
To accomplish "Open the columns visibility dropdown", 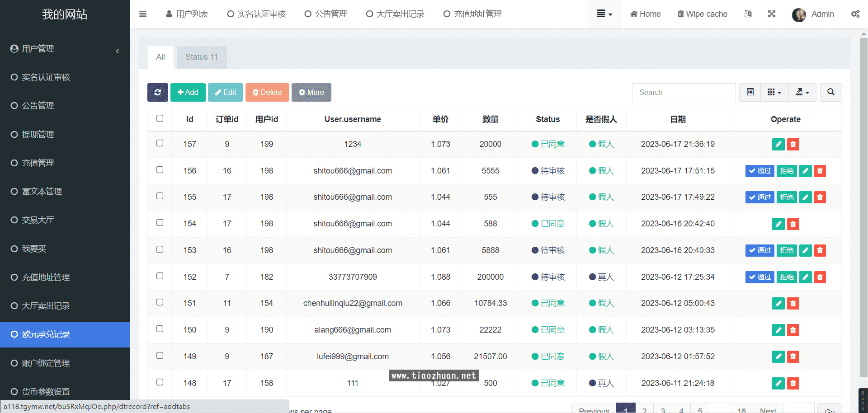I will coord(774,92).
